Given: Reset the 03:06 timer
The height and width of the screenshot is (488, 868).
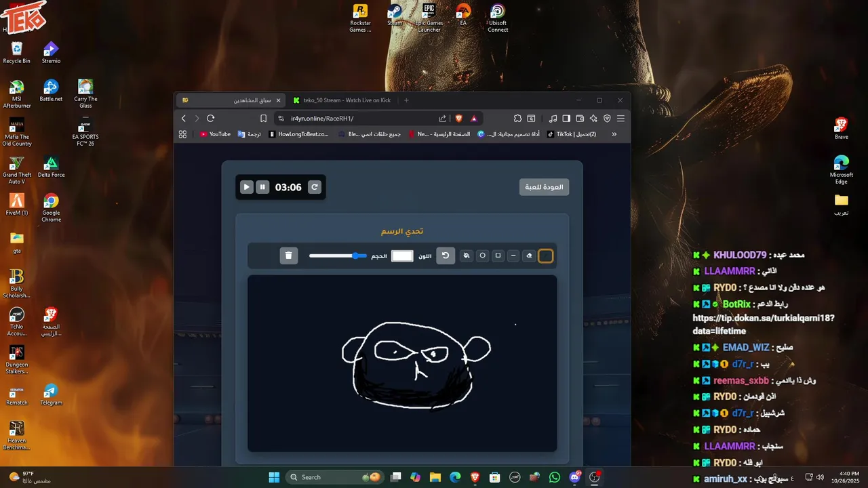Looking at the screenshot, I should coord(315,187).
